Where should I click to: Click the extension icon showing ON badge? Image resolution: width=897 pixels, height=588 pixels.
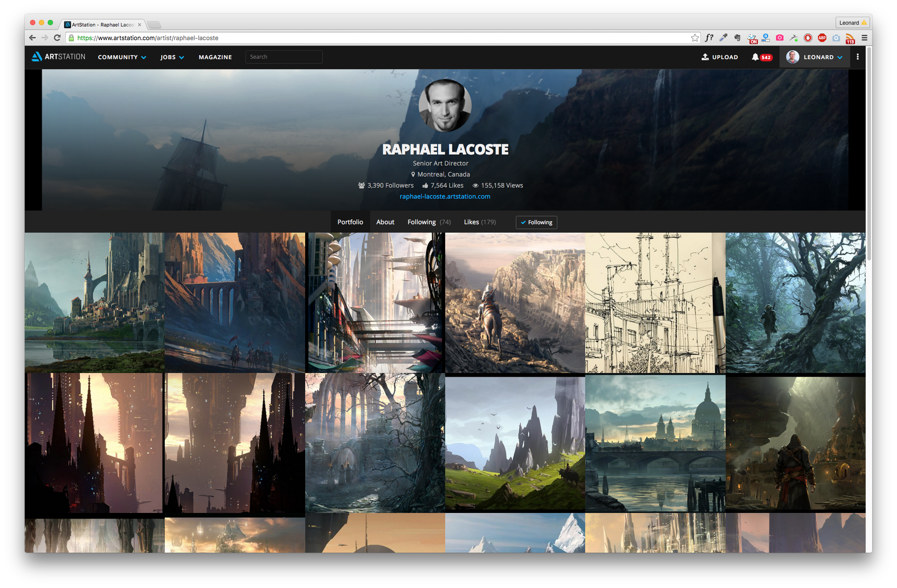click(x=752, y=38)
